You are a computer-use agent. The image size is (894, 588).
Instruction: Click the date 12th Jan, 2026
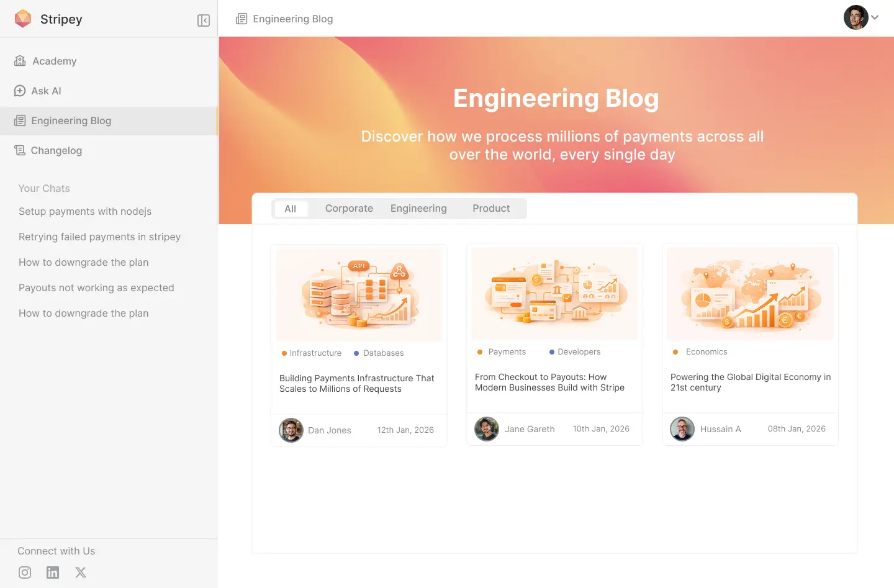click(405, 430)
